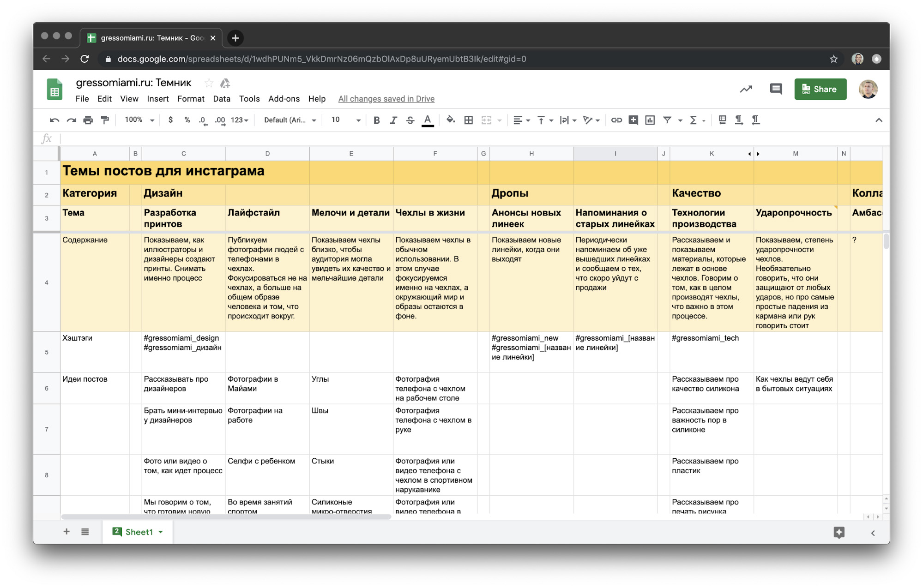
Task: Click the add sheet plus button
Action: click(66, 532)
